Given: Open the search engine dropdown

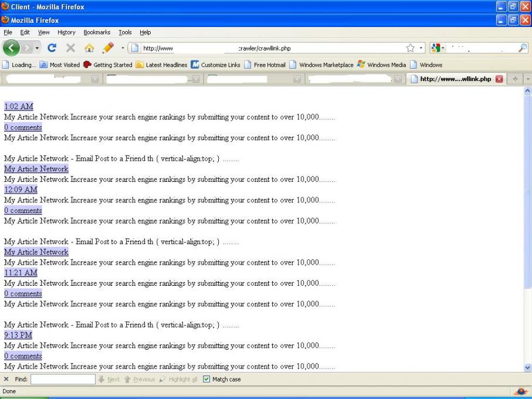Looking at the screenshot, I should pos(438,48).
